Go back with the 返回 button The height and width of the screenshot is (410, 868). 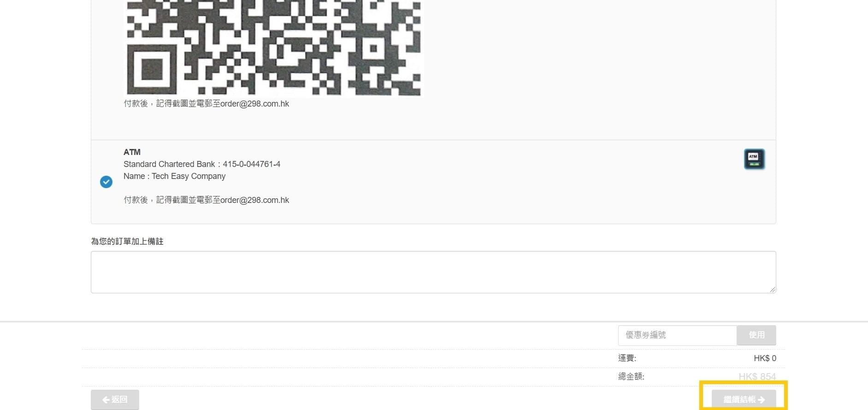(x=115, y=399)
